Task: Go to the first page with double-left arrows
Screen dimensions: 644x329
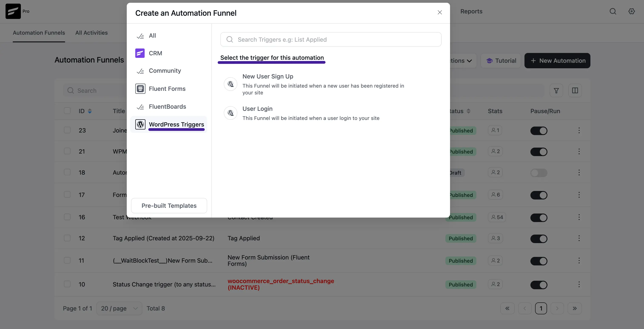Action: 507,308
